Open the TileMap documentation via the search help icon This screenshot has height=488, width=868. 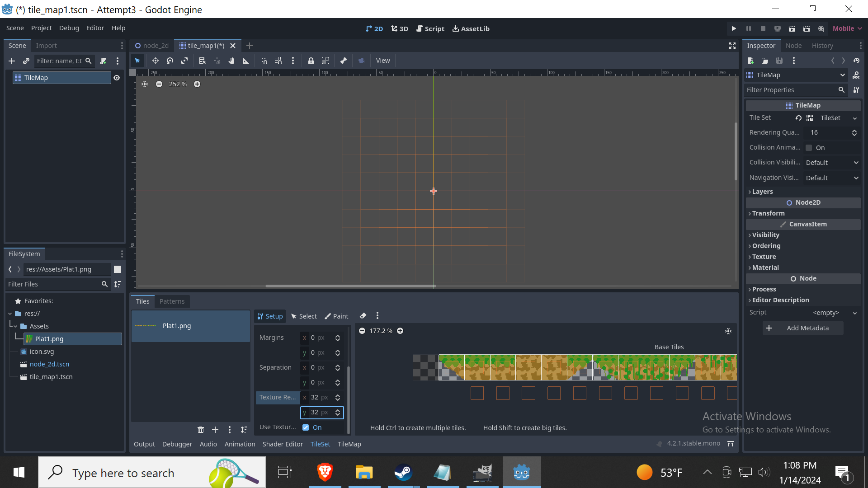pos(857,75)
